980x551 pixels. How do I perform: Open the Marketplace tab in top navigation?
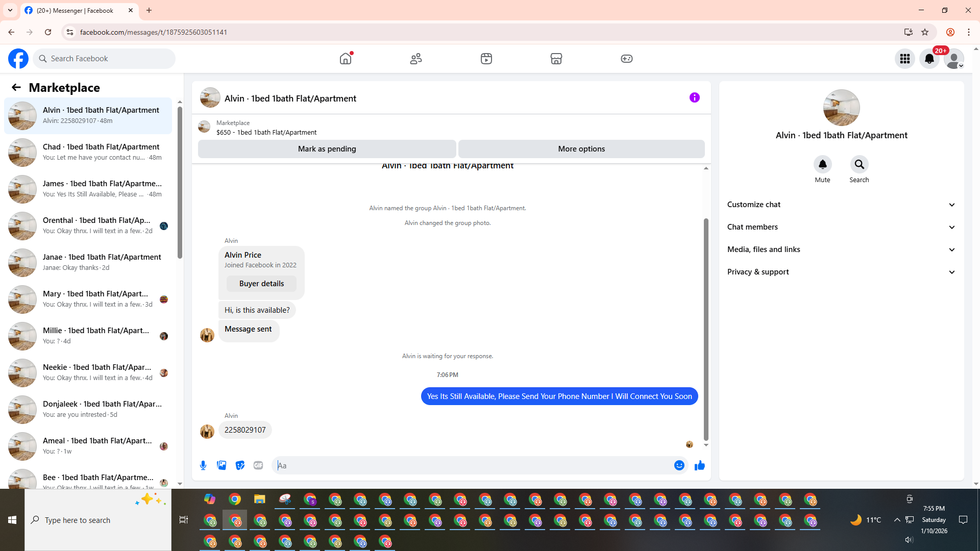pyautogui.click(x=556, y=59)
